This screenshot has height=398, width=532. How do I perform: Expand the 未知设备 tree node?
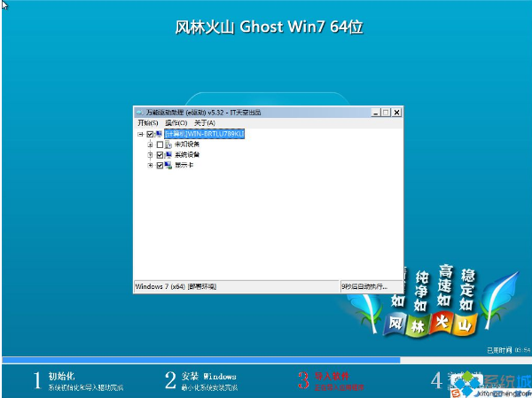[x=150, y=144]
